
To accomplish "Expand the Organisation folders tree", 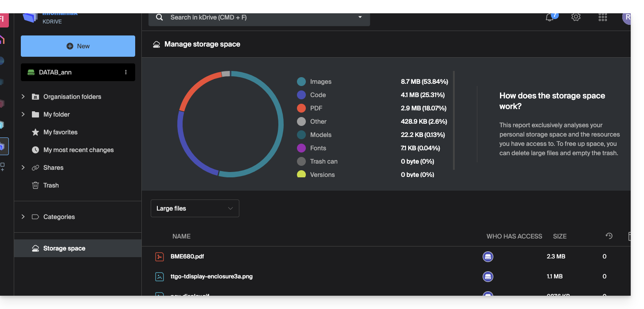I will (x=23, y=97).
